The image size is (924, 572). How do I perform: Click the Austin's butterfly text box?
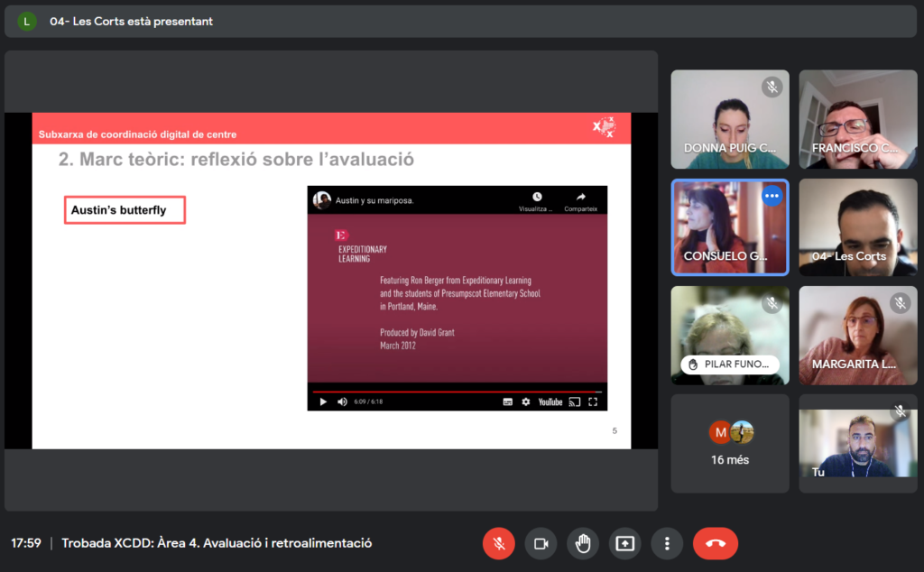click(x=125, y=210)
